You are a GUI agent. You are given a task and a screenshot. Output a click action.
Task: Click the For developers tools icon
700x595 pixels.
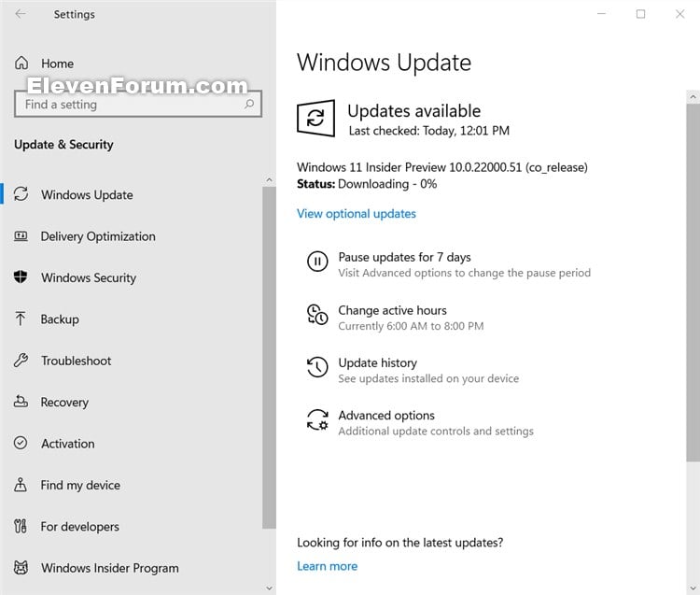pyautogui.click(x=21, y=526)
